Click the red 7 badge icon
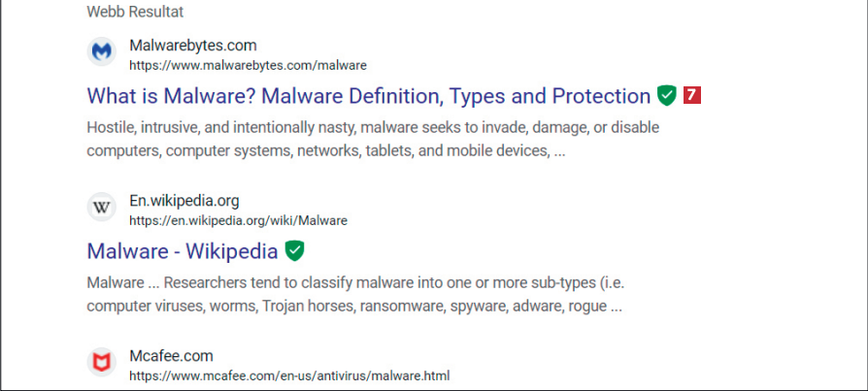Viewport: 868px width, 391px height. [692, 95]
